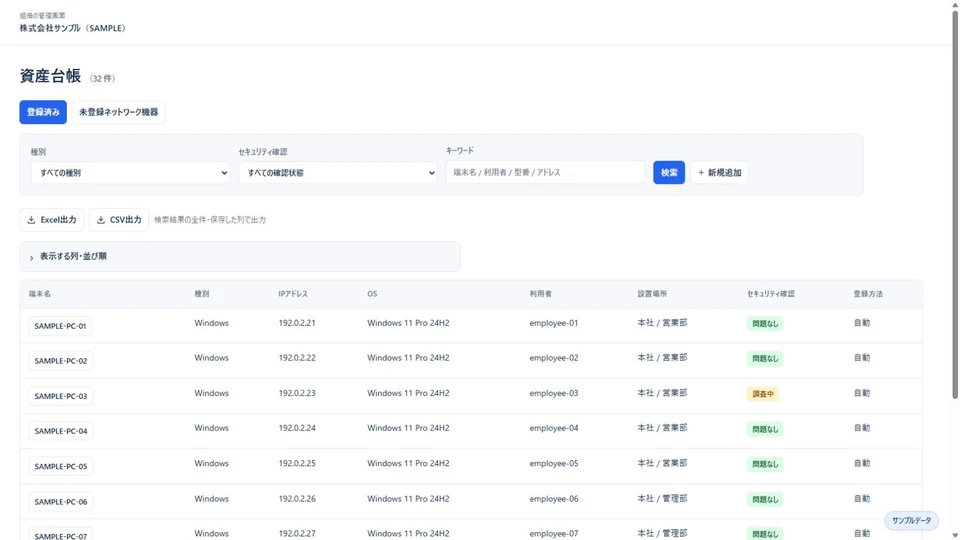Click the Excel出力 download button
Image resolution: width=960 pixels, height=540 pixels.
[52, 220]
